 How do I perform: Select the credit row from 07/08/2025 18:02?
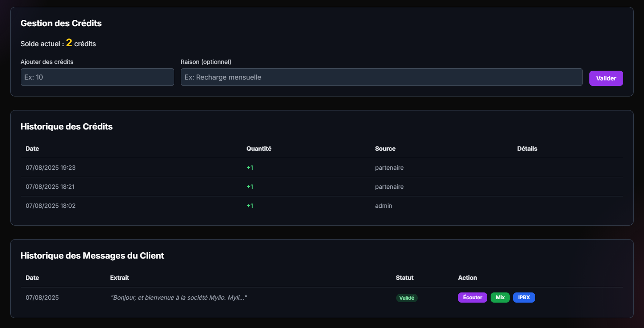(50, 206)
